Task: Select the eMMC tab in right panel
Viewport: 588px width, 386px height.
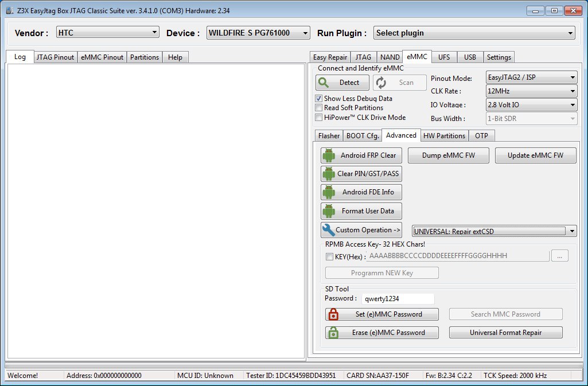Action: point(417,57)
